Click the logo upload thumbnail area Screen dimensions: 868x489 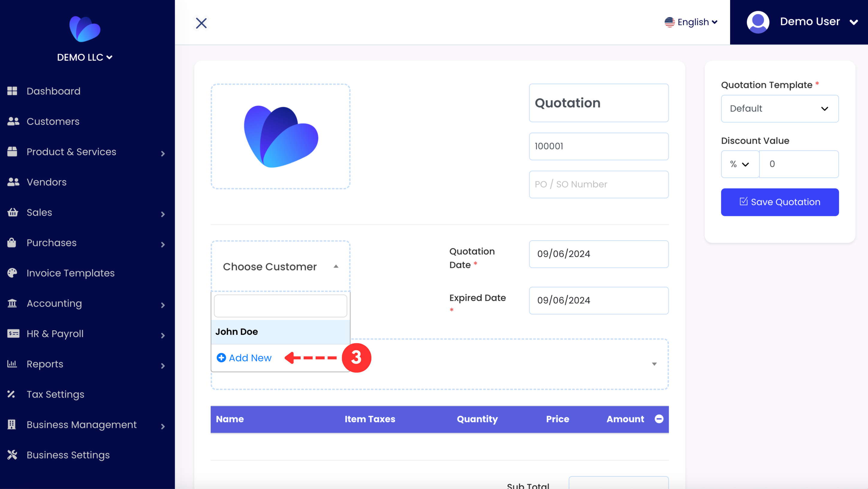coord(280,136)
